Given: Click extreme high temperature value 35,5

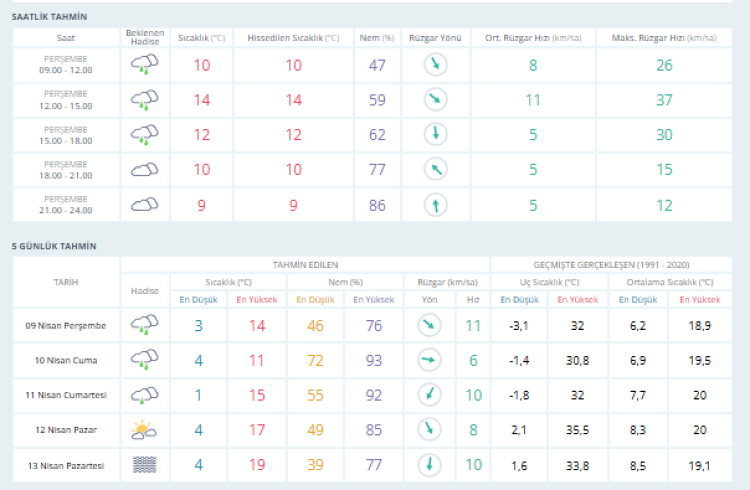Looking at the screenshot, I should point(578,430).
